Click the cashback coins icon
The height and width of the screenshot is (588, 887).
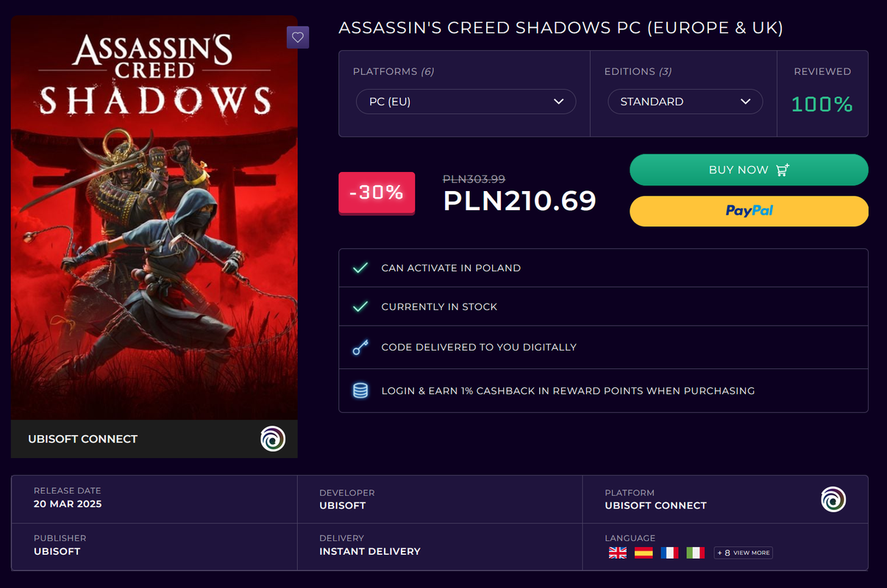(360, 391)
